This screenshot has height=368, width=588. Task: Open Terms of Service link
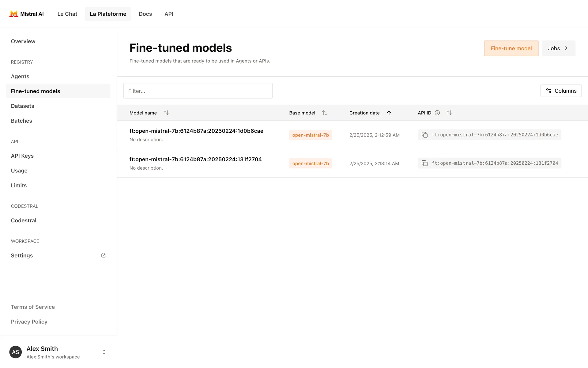point(33,307)
